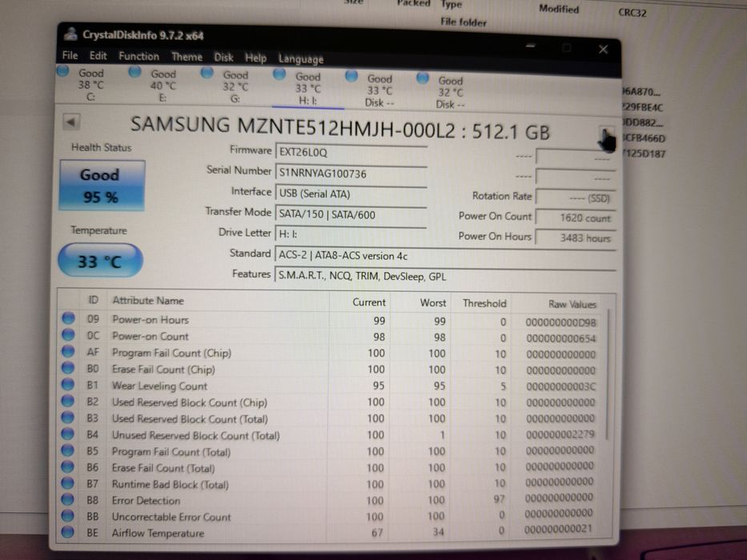This screenshot has height=560, width=747.
Task: Click the Rotation Rate value field
Action: pos(576,198)
